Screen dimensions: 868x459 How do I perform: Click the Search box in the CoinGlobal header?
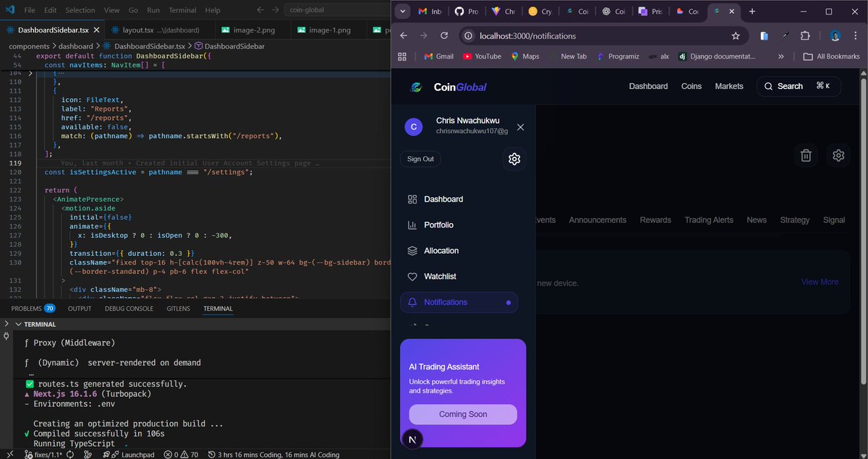[799, 86]
